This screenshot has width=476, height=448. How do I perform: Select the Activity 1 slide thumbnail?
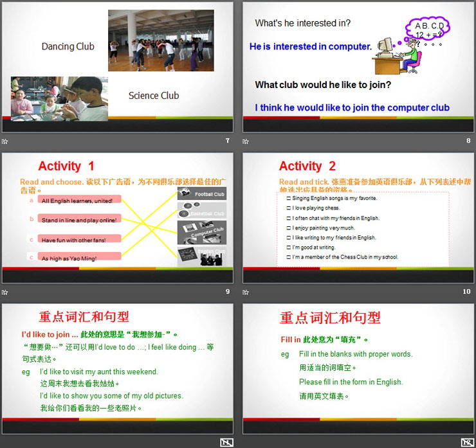click(x=118, y=218)
